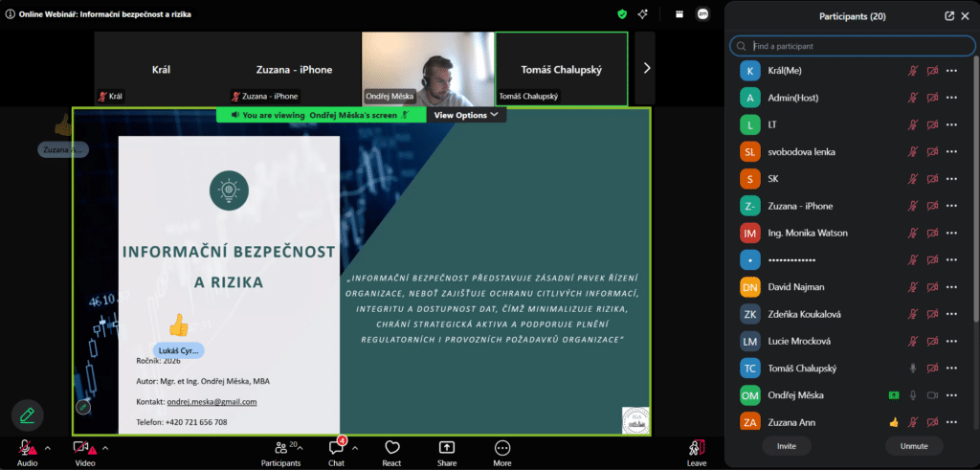Click the muted mic icon for Admin(Host)
The height and width of the screenshot is (470, 980).
913,98
